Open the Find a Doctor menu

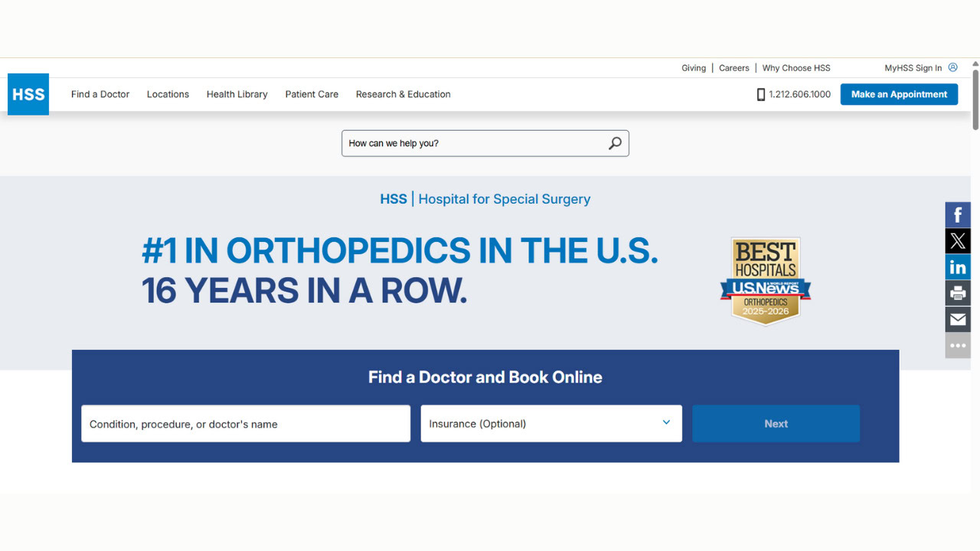click(100, 94)
